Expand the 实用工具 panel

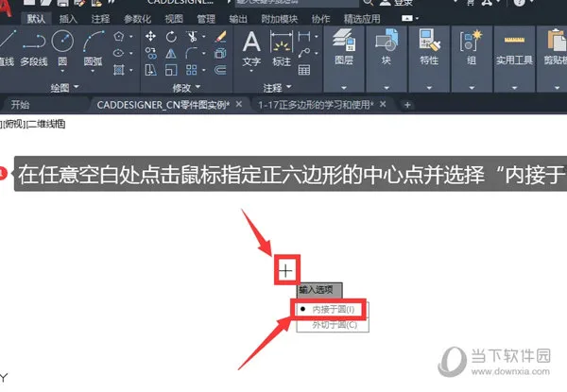(x=514, y=88)
